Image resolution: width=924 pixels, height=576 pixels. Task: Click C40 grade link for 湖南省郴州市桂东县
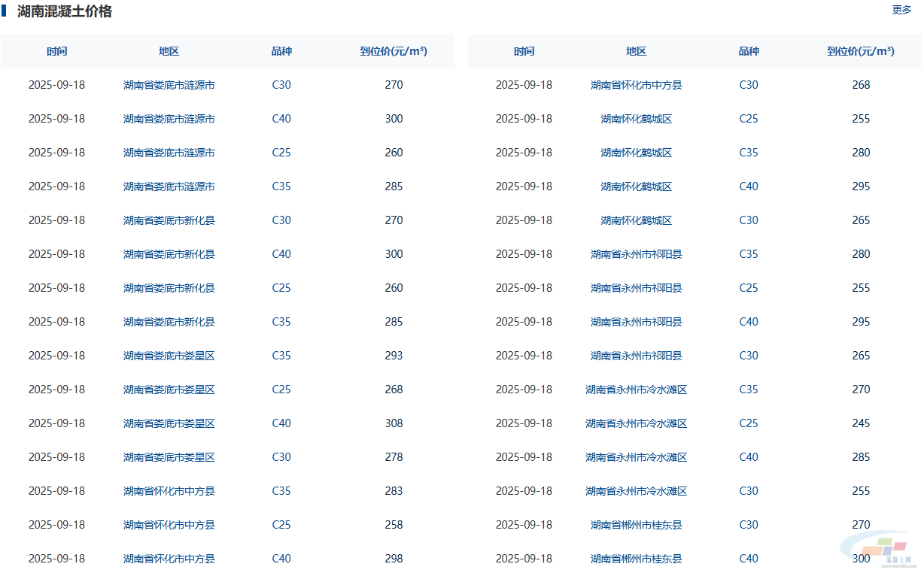point(749,559)
